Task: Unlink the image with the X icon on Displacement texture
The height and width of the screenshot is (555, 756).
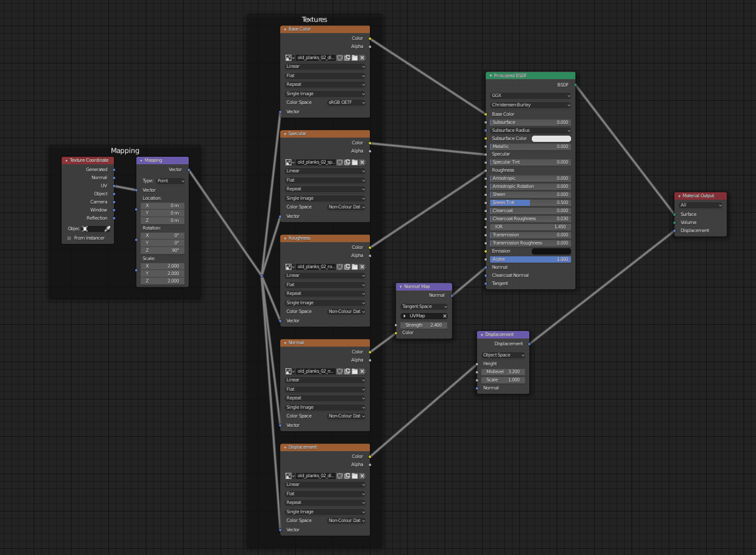Action: click(x=362, y=475)
